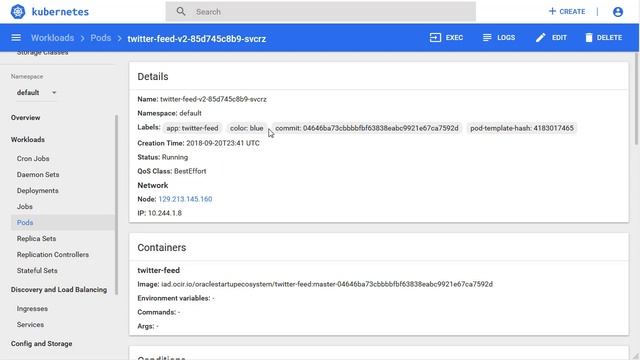The width and height of the screenshot is (640, 360).
Task: Click the IP 10.244.1.8 value
Action: pyautogui.click(x=165, y=213)
